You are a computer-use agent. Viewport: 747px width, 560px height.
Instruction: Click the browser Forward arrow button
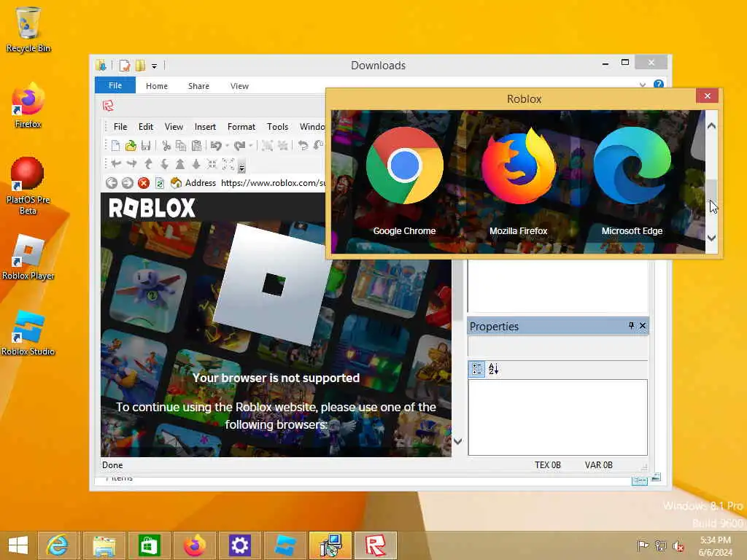(127, 183)
